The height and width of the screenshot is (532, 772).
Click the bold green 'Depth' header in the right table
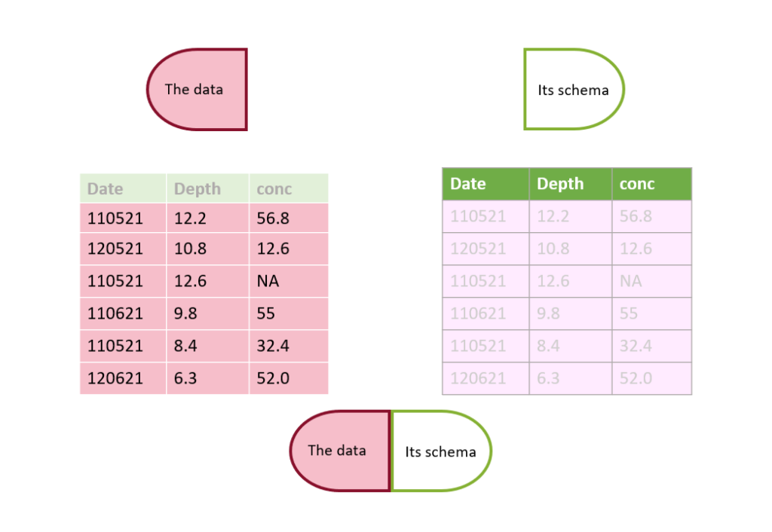click(571, 184)
